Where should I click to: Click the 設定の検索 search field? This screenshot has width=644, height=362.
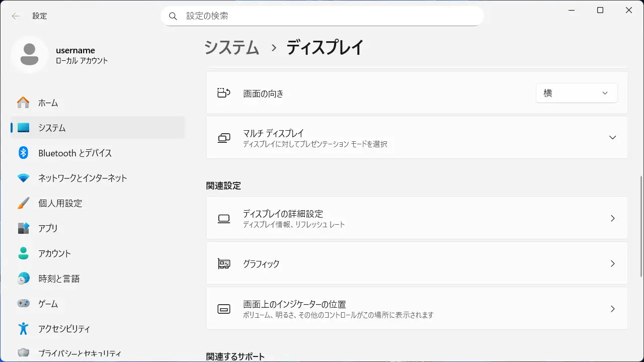click(x=322, y=16)
